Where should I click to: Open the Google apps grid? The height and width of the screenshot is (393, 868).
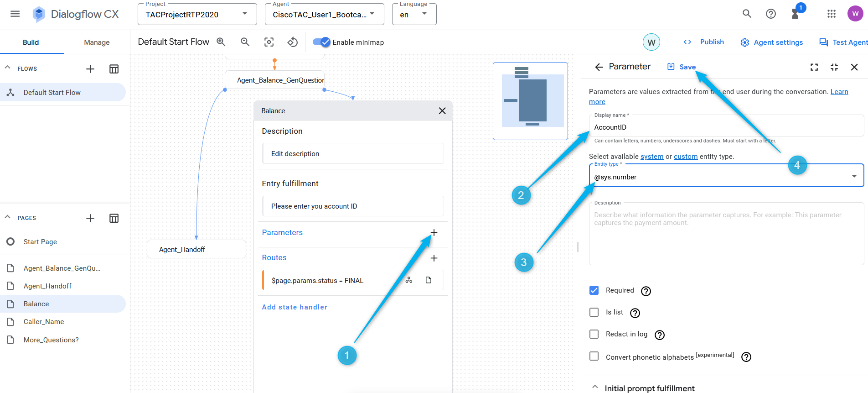832,14
